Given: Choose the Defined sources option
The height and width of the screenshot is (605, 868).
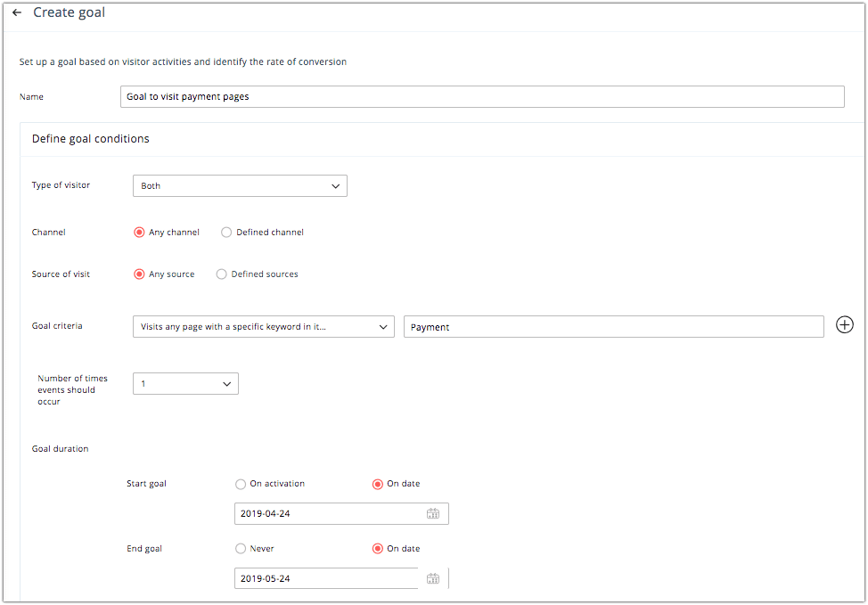Looking at the screenshot, I should click(x=221, y=274).
